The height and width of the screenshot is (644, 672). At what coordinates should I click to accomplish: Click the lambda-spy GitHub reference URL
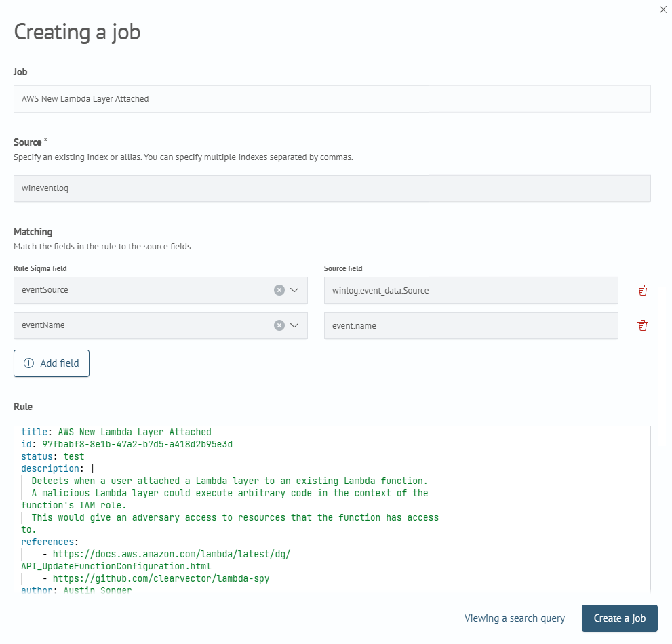(161, 578)
